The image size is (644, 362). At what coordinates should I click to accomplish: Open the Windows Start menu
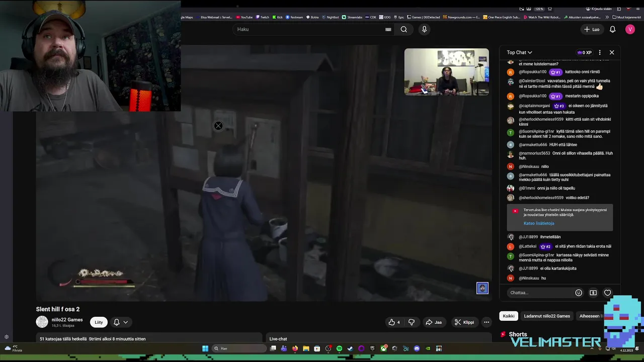205,348
